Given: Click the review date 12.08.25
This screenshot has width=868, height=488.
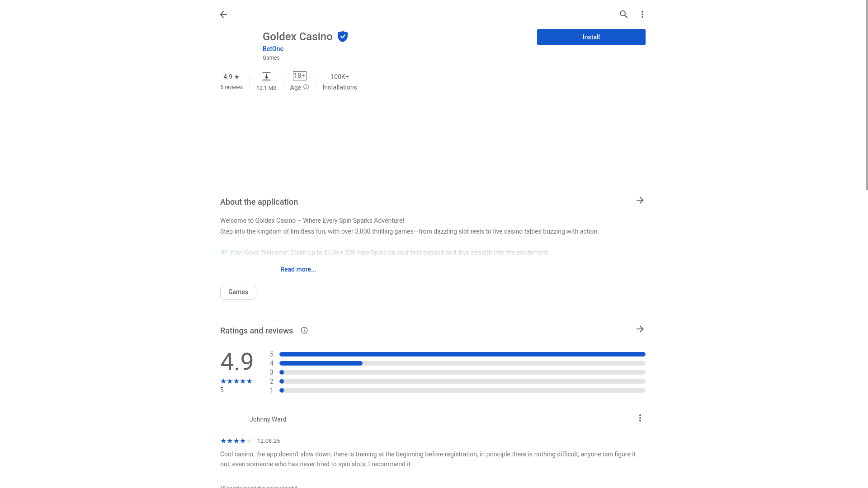Looking at the screenshot, I should (x=269, y=441).
